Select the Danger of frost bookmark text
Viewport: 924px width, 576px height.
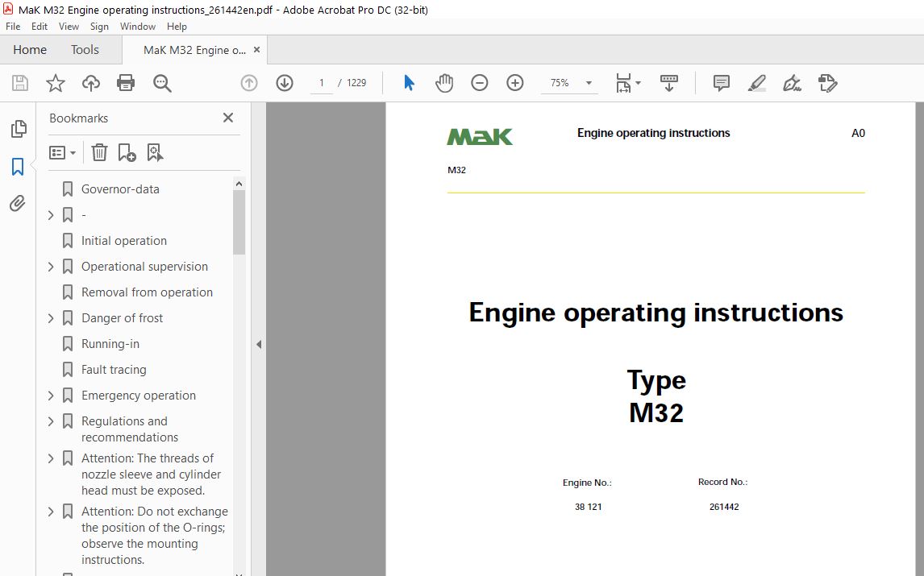click(122, 319)
